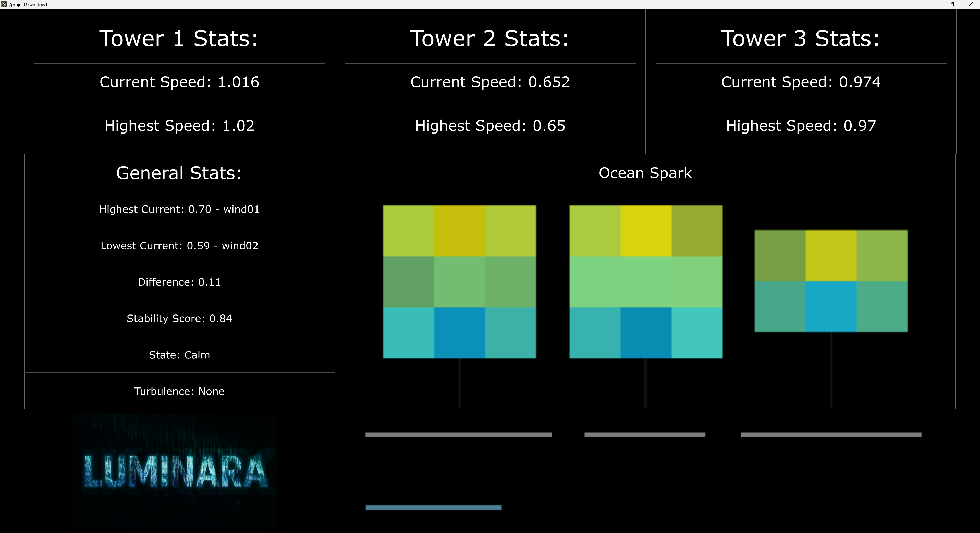Click the /project1/window1 title bar icon

pos(3,4)
